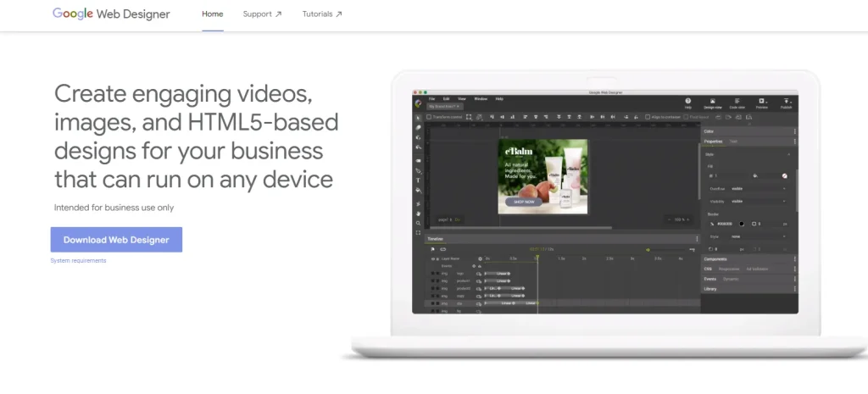This screenshot has height=394, width=868.
Task: Open the Events panel tab
Action: [709, 279]
